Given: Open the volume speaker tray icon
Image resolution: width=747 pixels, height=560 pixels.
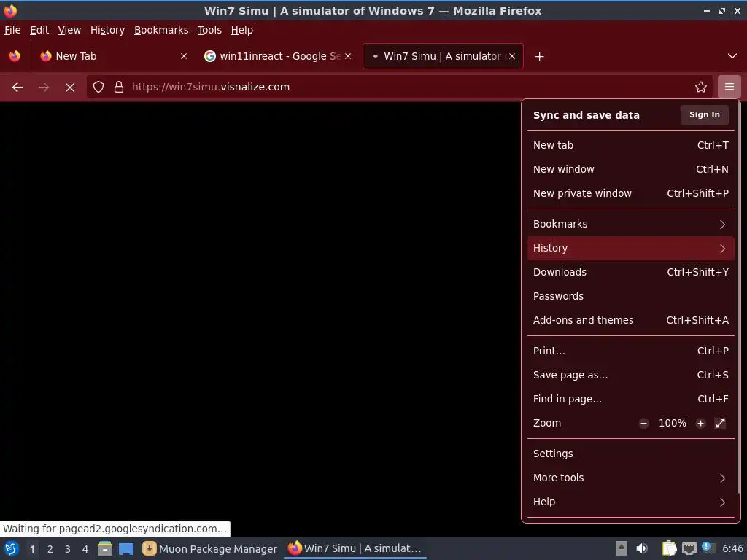Looking at the screenshot, I should click(x=642, y=548).
